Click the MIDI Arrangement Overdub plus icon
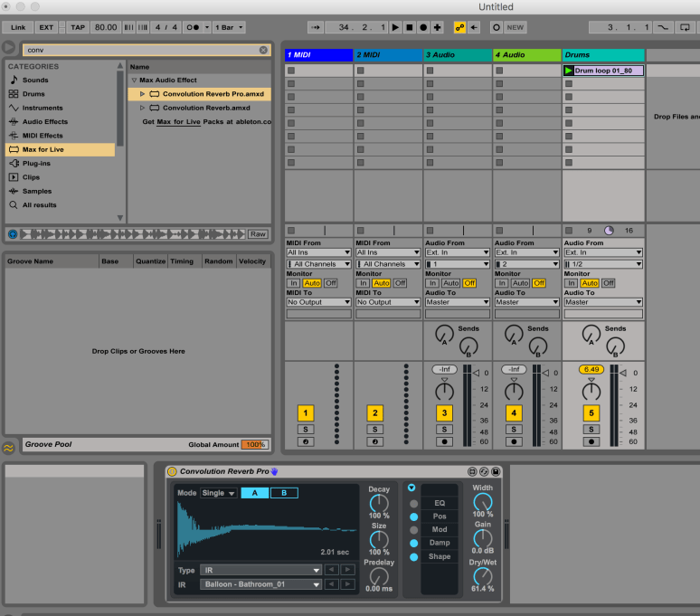Viewport: 700px width, 616px height. [438, 27]
